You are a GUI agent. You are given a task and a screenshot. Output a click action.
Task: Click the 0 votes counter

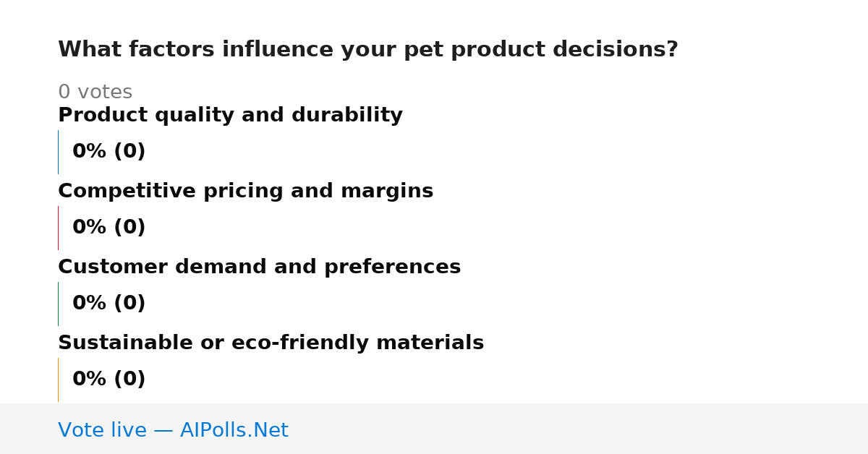[95, 93]
